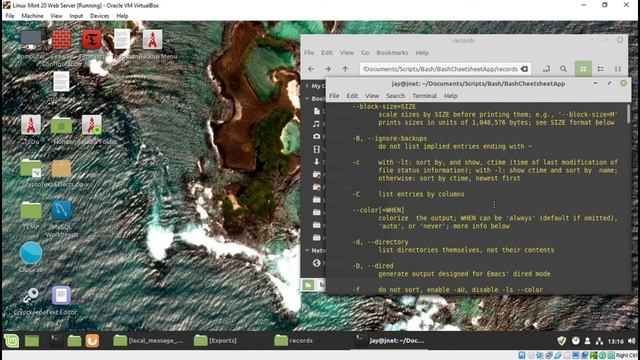
Task: Select Network globe icon in sidebar
Action: pyautogui.click(x=317, y=263)
